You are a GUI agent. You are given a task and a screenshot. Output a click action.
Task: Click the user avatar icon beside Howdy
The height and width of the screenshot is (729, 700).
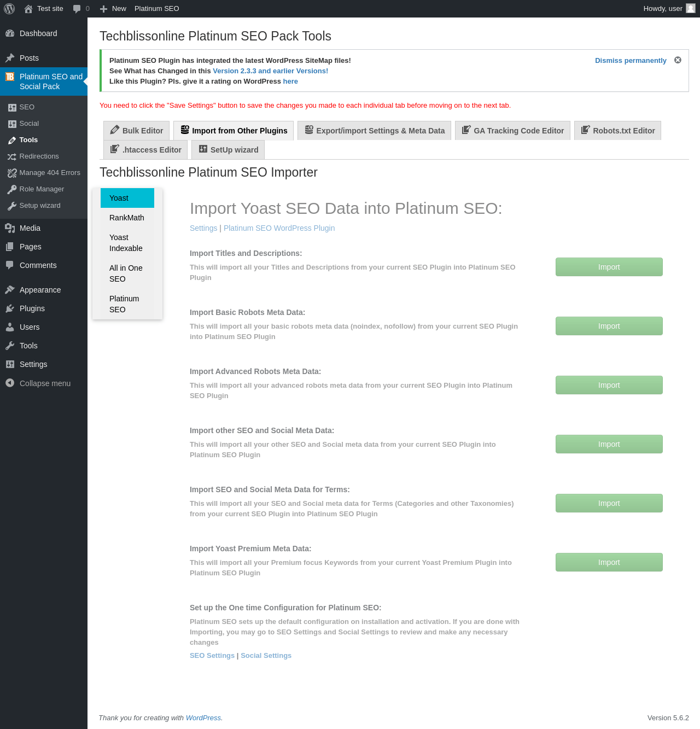(691, 8)
